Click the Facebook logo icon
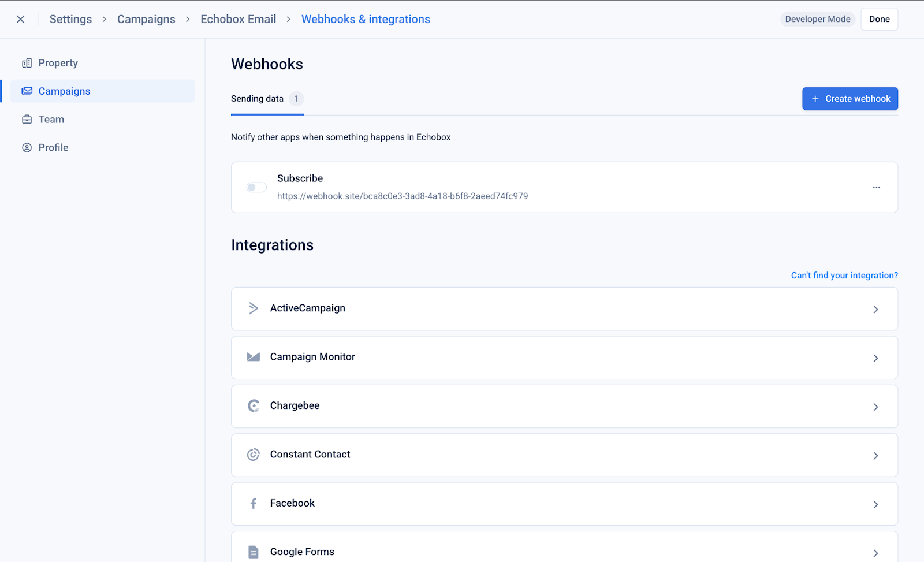Viewport: 924px width, 562px height. (253, 504)
